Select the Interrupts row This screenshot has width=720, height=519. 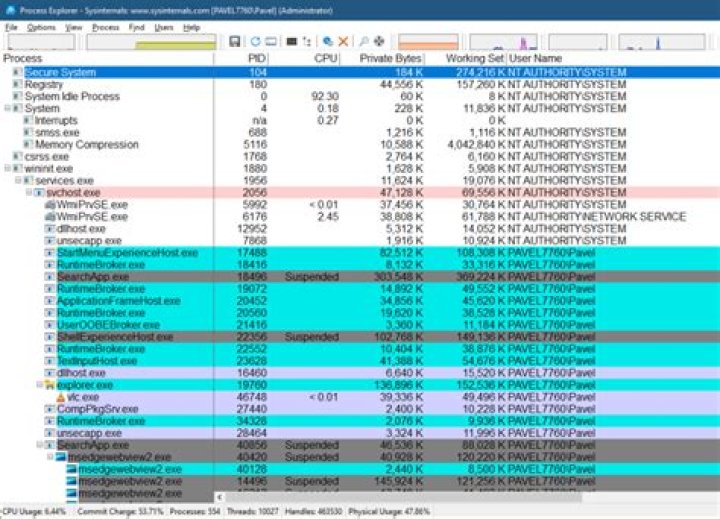[360, 120]
